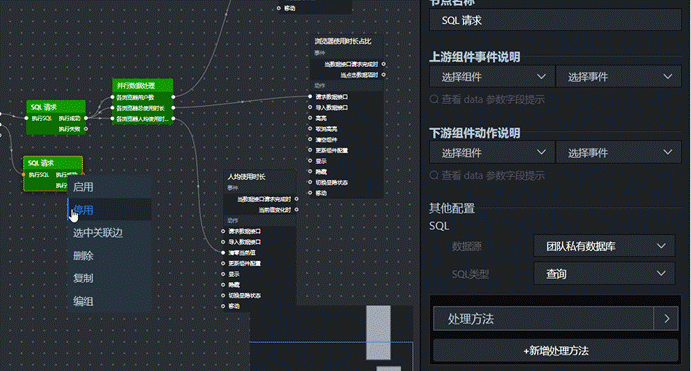Open 选择事件 dropdown under 下游组件动作说明
This screenshot has height=371, width=691.
click(619, 153)
